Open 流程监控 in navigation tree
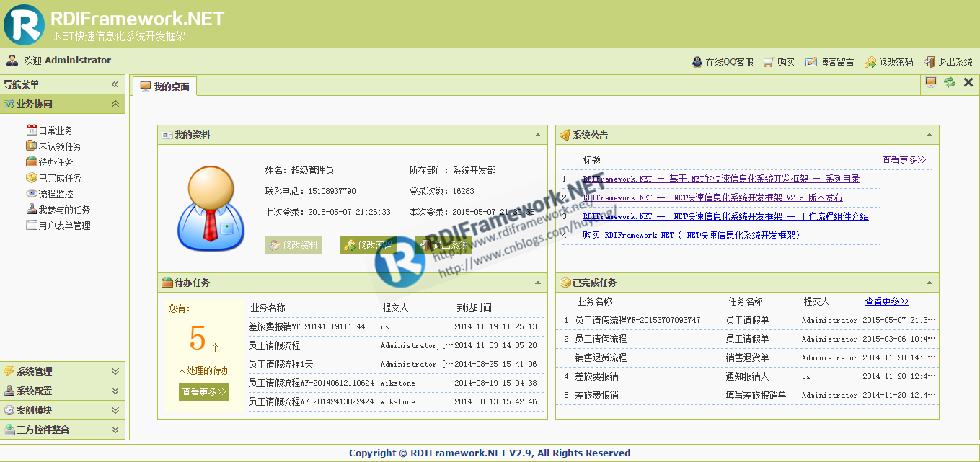Screen dimensions: 980x462 tap(56, 194)
